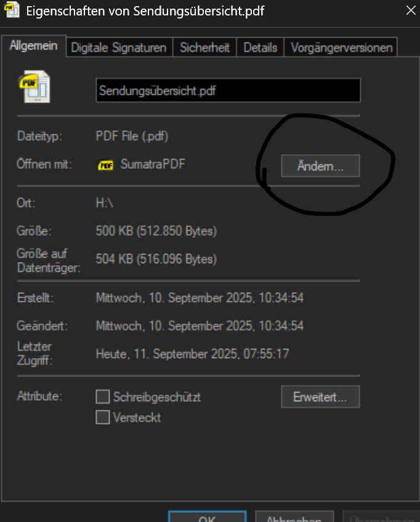Click the 'Letzter Zugriff:' label

pos(35,353)
